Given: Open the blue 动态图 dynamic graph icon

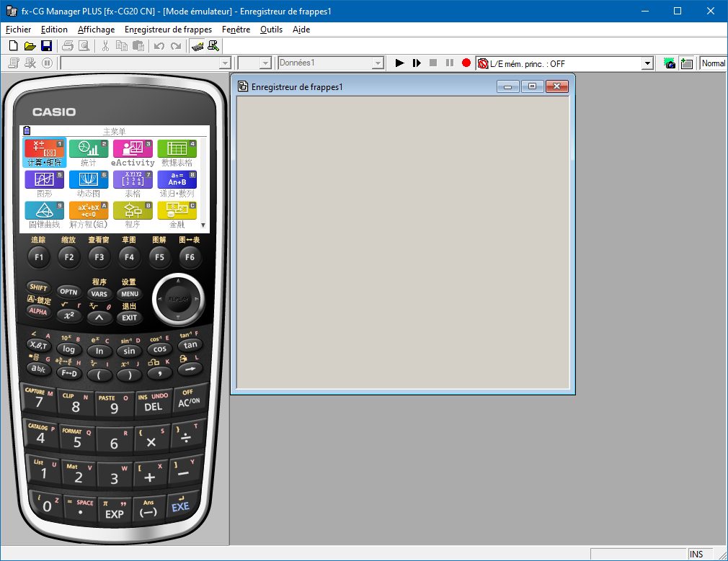Looking at the screenshot, I should [x=88, y=184].
